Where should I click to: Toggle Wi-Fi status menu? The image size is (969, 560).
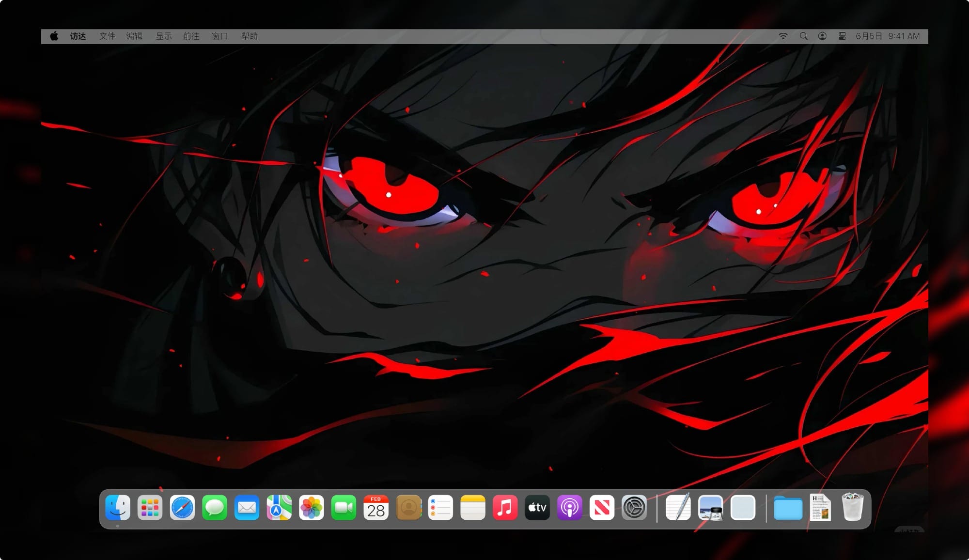pos(783,36)
